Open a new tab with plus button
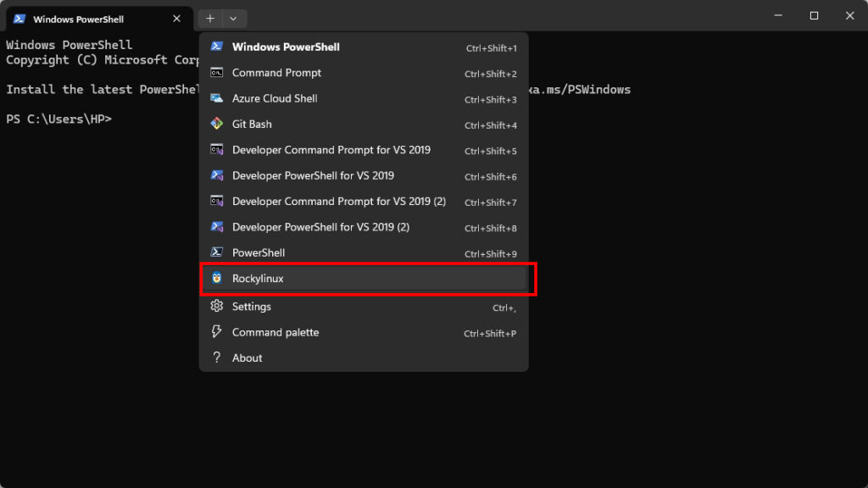Image resolution: width=868 pixels, height=488 pixels. pos(210,19)
